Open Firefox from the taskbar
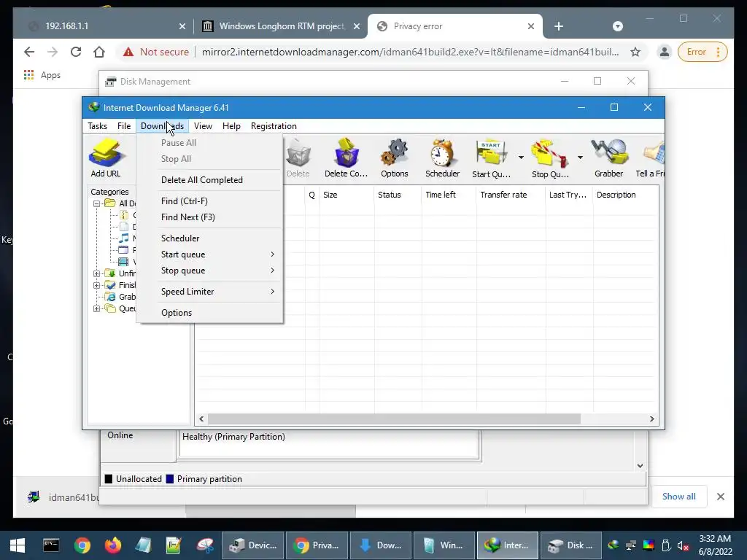Viewport: 747px width, 560px height. (113, 545)
